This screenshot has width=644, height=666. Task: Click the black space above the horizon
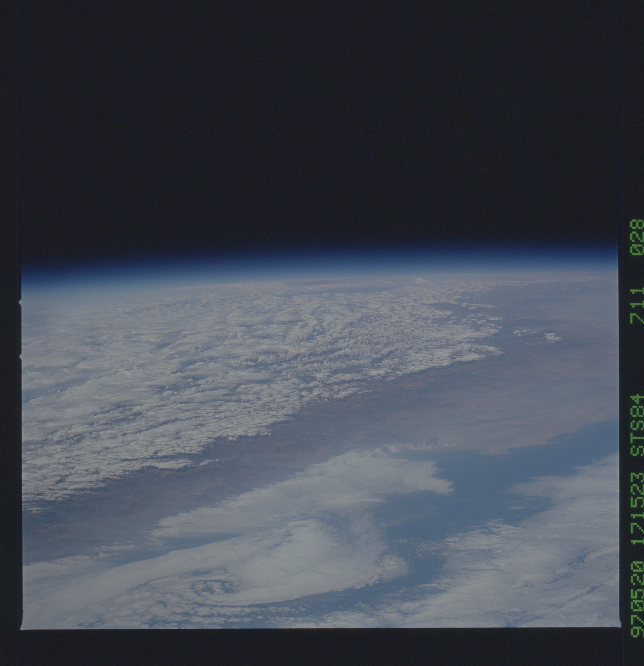click(x=306, y=119)
